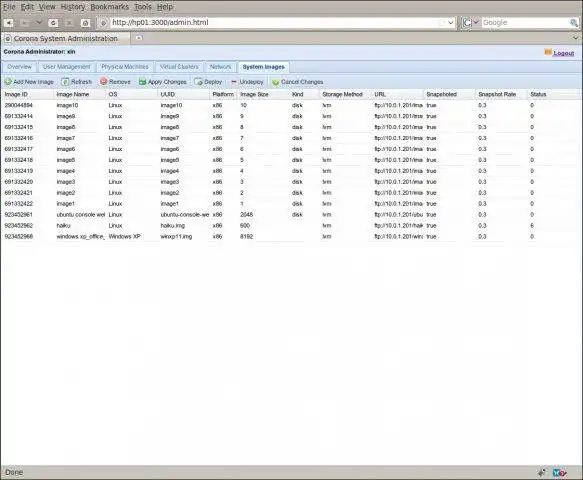Open the list all tabs dropdown

576,38
